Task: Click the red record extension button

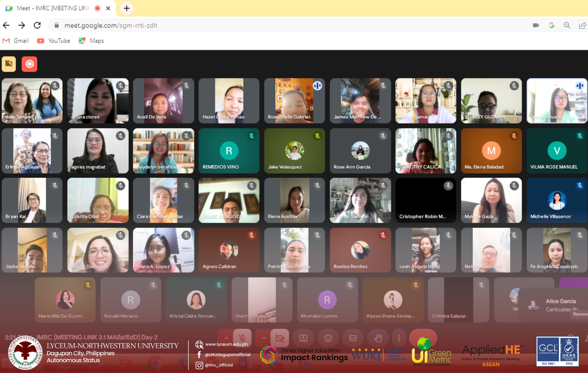Action: click(x=29, y=64)
